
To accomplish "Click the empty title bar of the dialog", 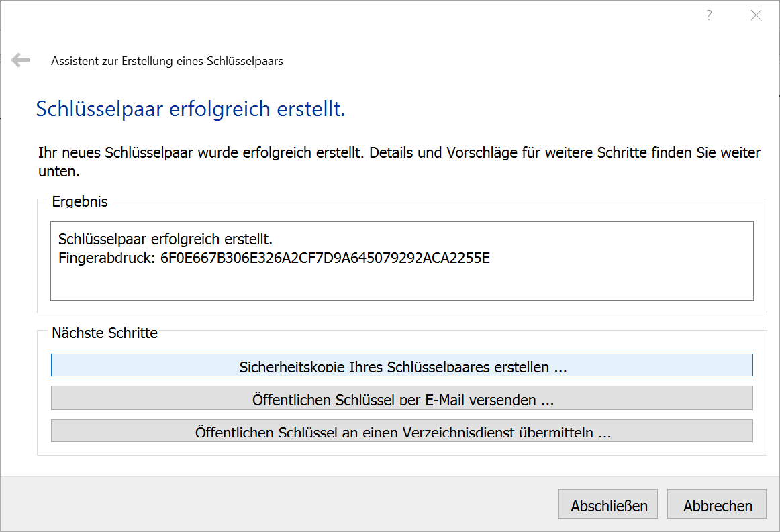I will (x=336, y=15).
